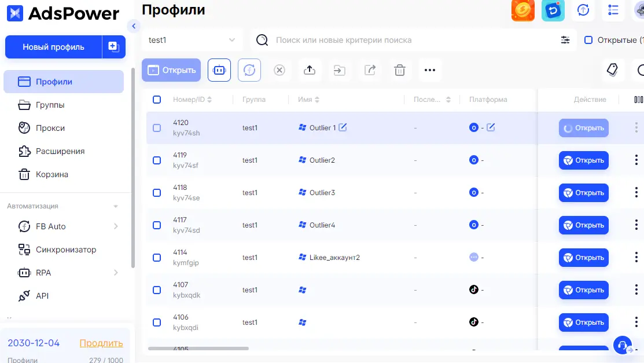Click the tag label icon
The width and height of the screenshot is (644, 363).
[x=612, y=70]
